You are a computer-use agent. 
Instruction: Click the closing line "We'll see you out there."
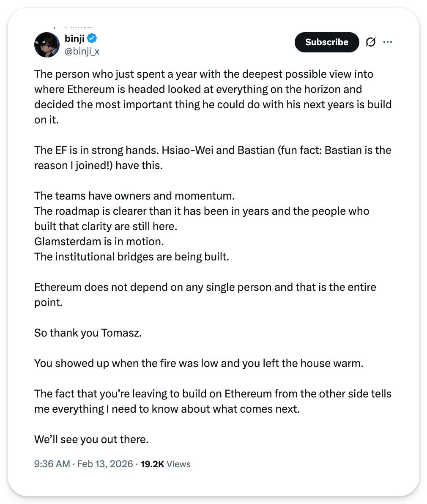tap(91, 439)
